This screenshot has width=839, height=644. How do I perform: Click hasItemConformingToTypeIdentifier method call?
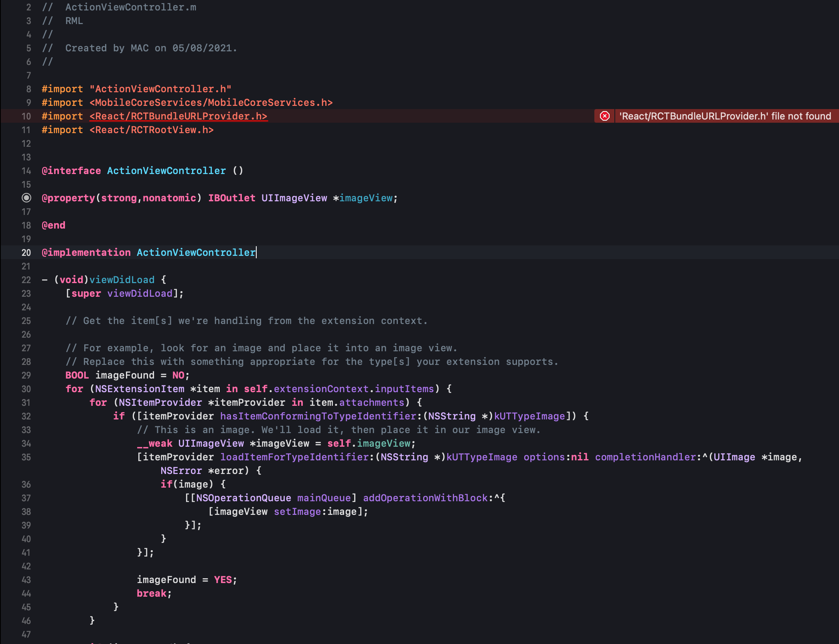click(x=318, y=416)
